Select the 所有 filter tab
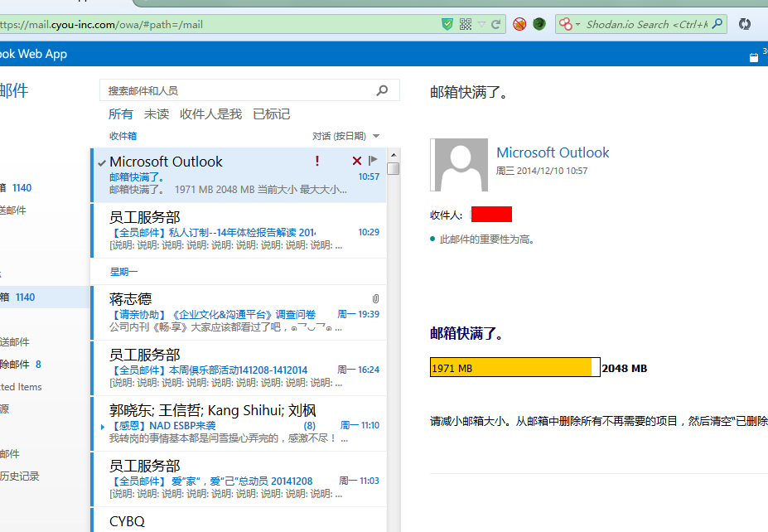The image size is (768, 532). [120, 114]
